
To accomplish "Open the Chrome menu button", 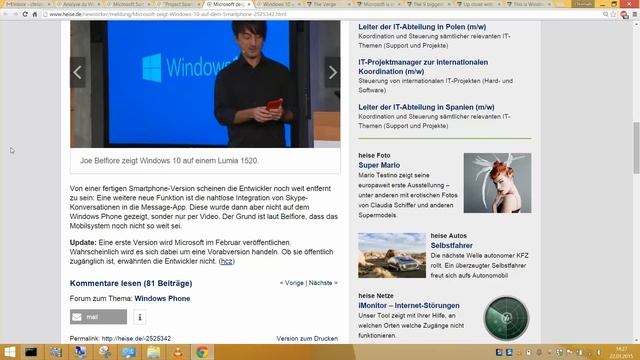I will tap(635, 14).
